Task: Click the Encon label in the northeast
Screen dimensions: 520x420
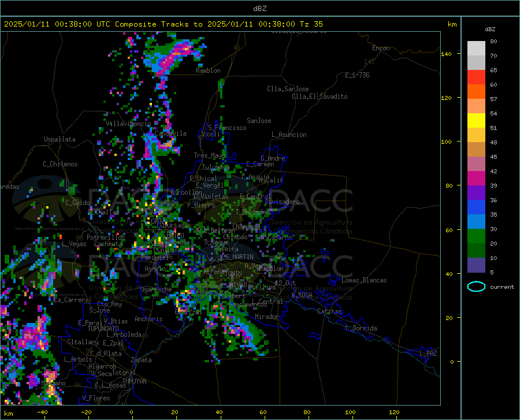Action: (381, 49)
